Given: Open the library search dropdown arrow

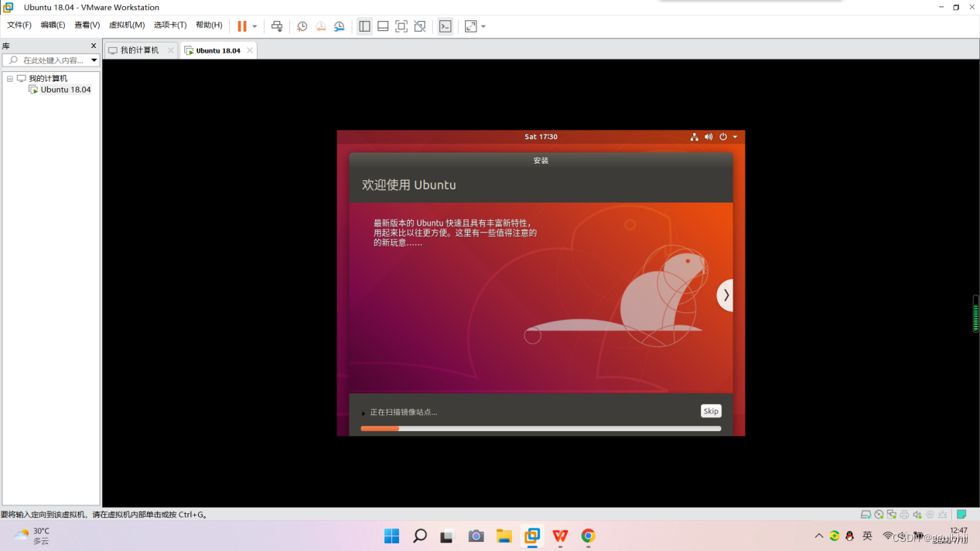Looking at the screenshot, I should coord(94,60).
